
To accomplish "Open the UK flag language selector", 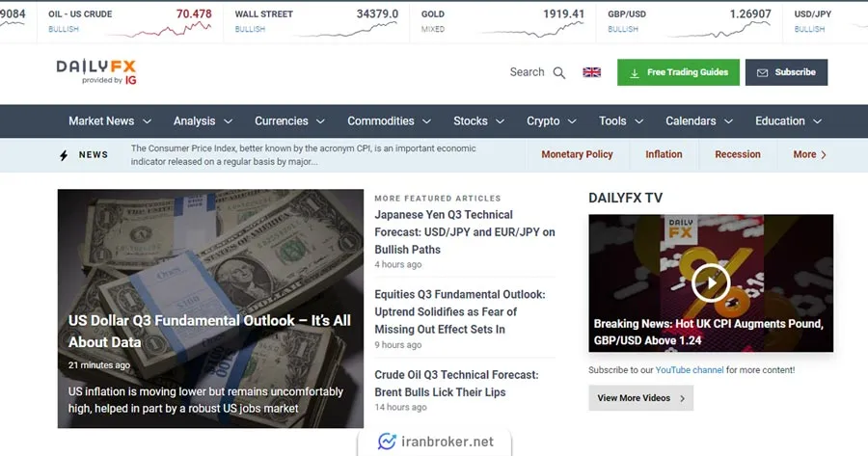I will click(591, 72).
